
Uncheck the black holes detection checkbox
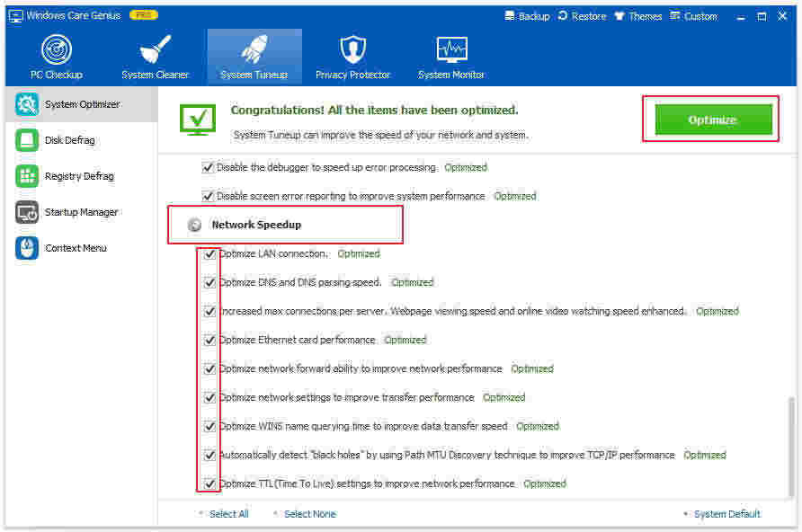tap(209, 455)
